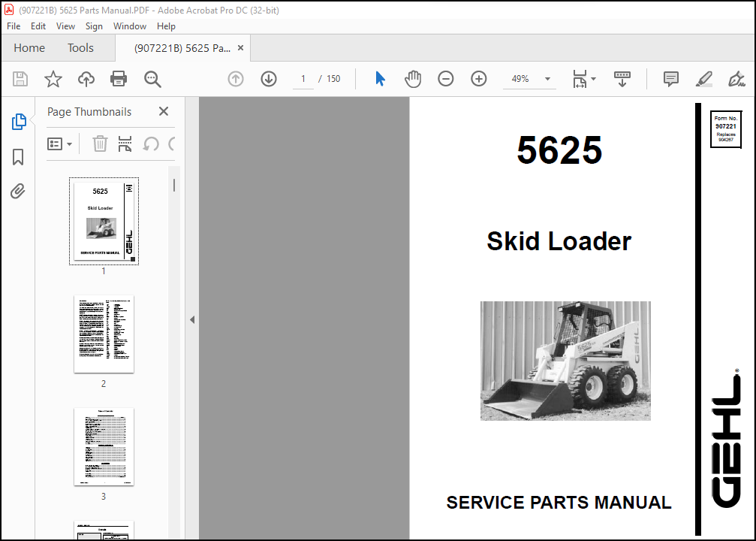Close the Page Thumbnails panel

coord(164,111)
